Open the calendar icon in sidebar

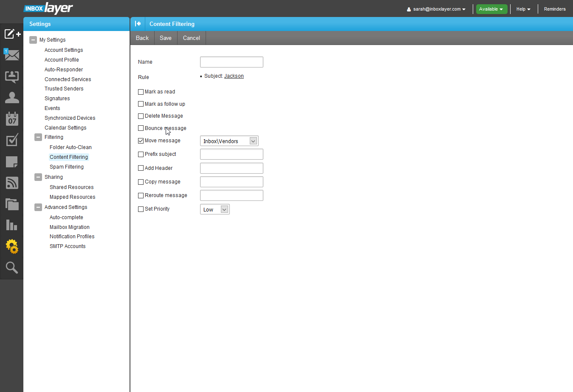[12, 119]
